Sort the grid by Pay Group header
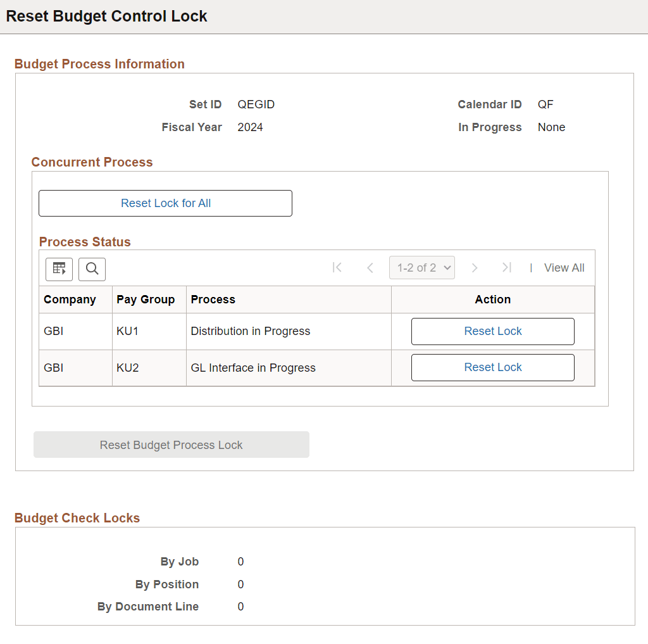The image size is (648, 644). pyautogui.click(x=145, y=299)
